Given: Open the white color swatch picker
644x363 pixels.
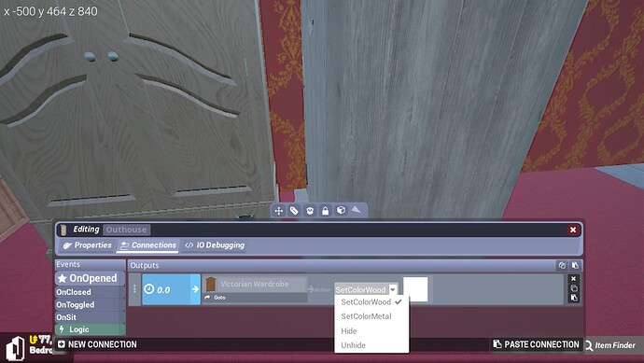Looking at the screenshot, I should (x=415, y=289).
